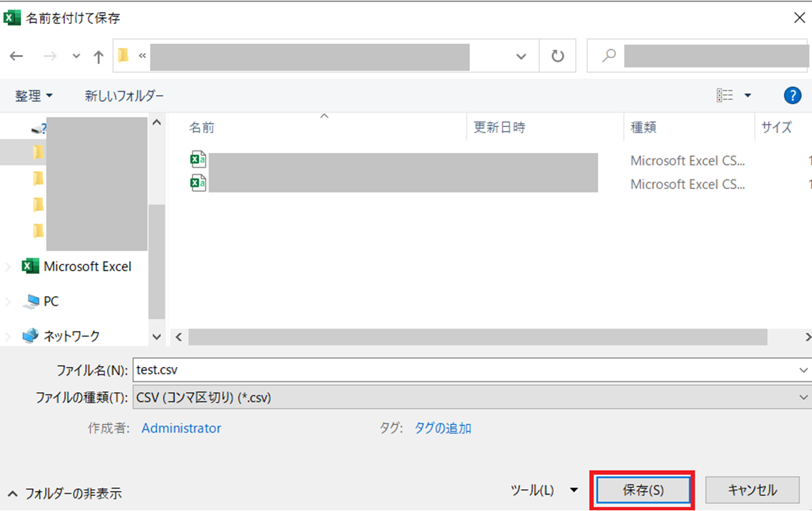The width and height of the screenshot is (812, 511).
Task: Open the ツール(L) menu
Action: 543,490
